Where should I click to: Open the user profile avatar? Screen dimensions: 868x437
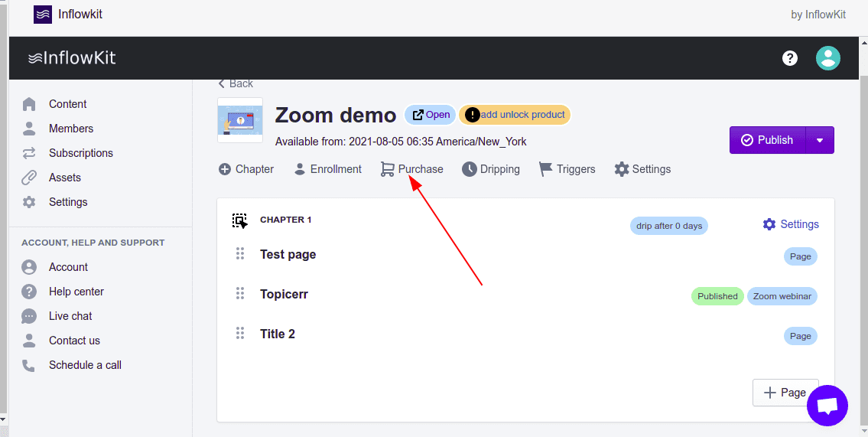[827, 58]
